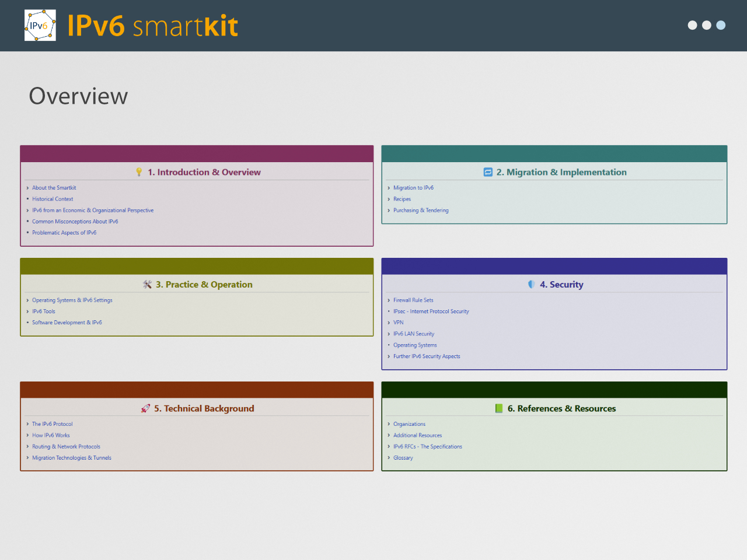
Task: Click the shield icon beside Security heading
Action: pos(531,285)
